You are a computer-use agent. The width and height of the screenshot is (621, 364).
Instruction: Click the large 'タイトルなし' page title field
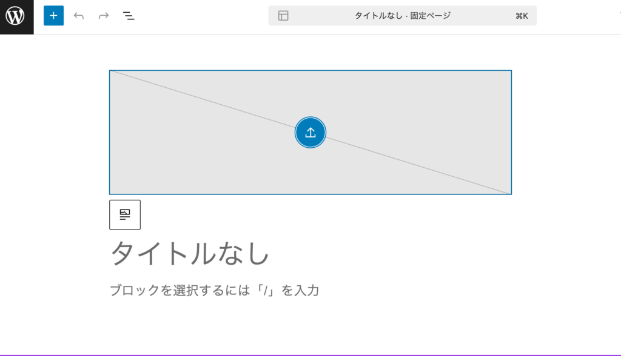(x=189, y=253)
